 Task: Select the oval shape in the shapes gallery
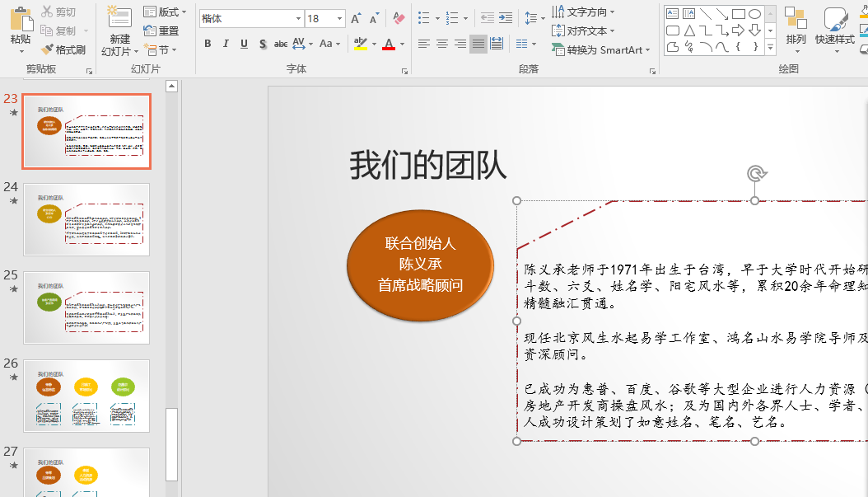754,14
